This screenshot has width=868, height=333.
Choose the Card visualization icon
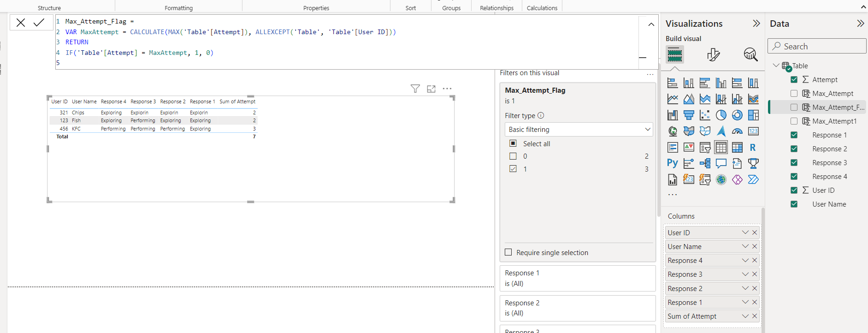(x=753, y=131)
